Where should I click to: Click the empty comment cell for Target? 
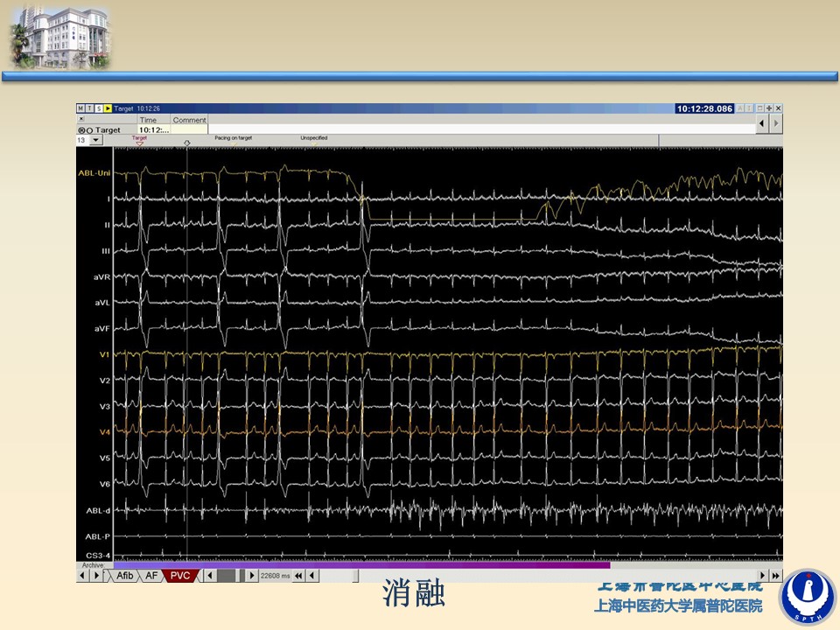tap(189, 129)
